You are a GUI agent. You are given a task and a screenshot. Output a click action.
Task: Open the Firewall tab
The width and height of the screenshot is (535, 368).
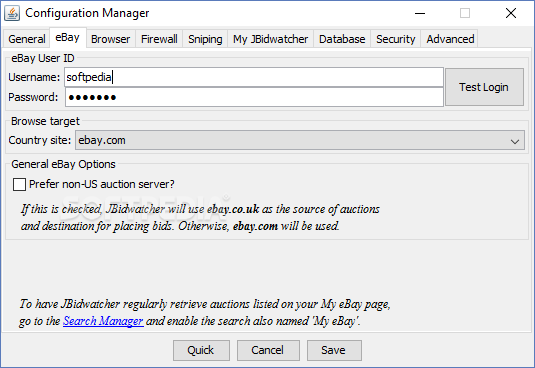[x=159, y=39]
